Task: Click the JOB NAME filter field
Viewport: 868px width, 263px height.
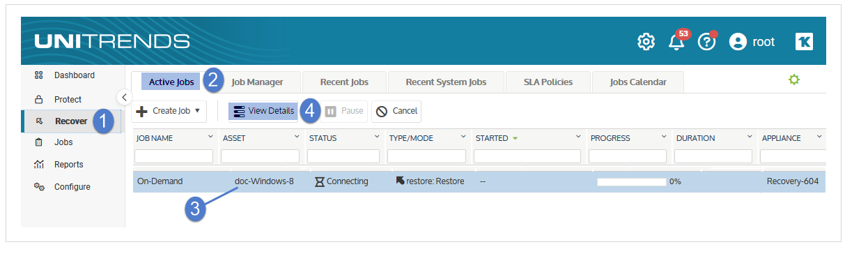Action: (174, 156)
